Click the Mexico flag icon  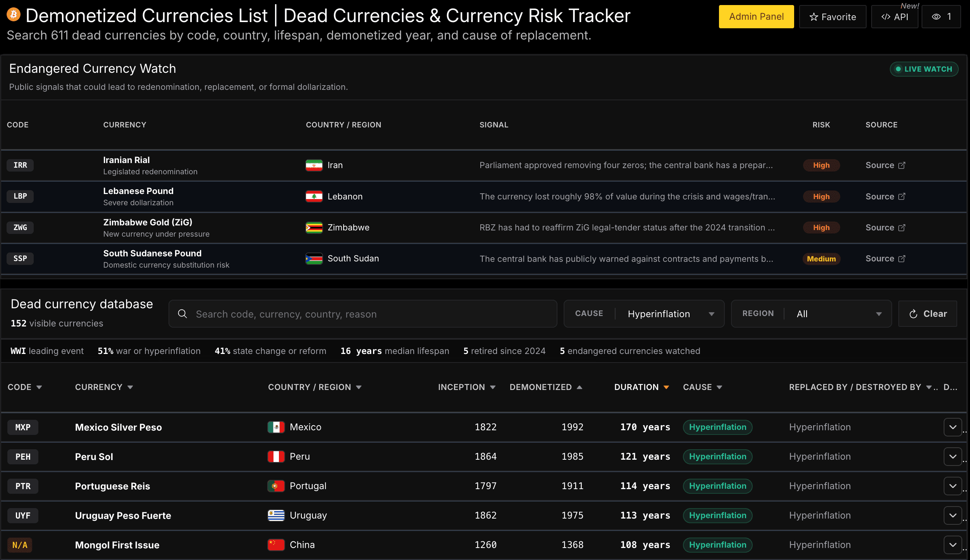tap(276, 427)
